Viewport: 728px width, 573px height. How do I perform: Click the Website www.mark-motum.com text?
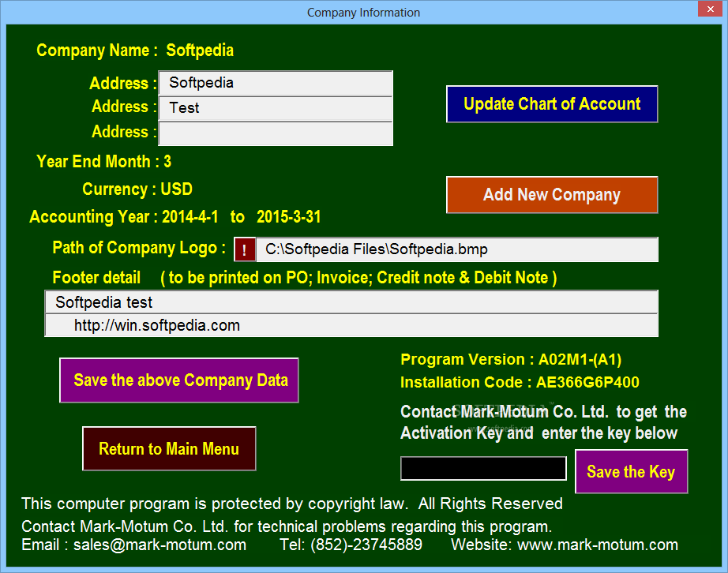point(565,545)
